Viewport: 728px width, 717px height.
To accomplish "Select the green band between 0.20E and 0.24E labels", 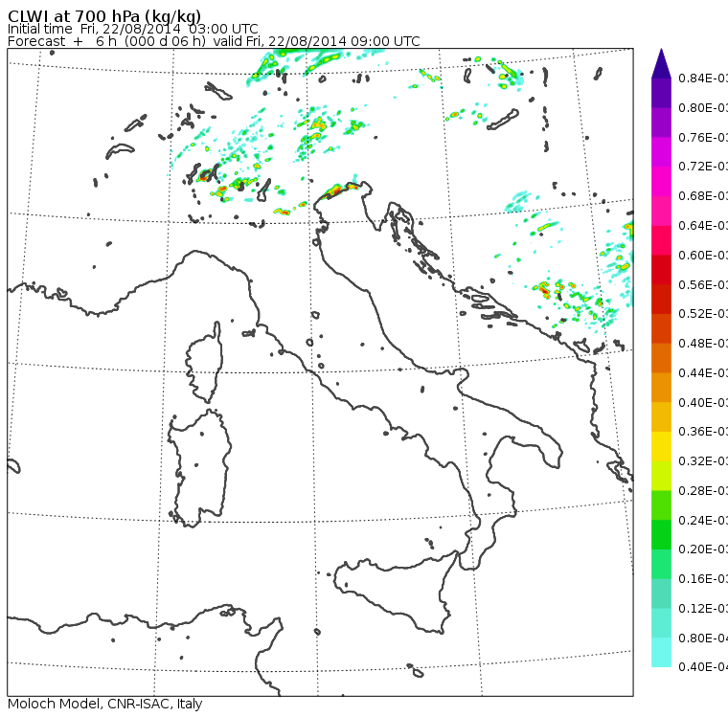I will pos(661,534).
